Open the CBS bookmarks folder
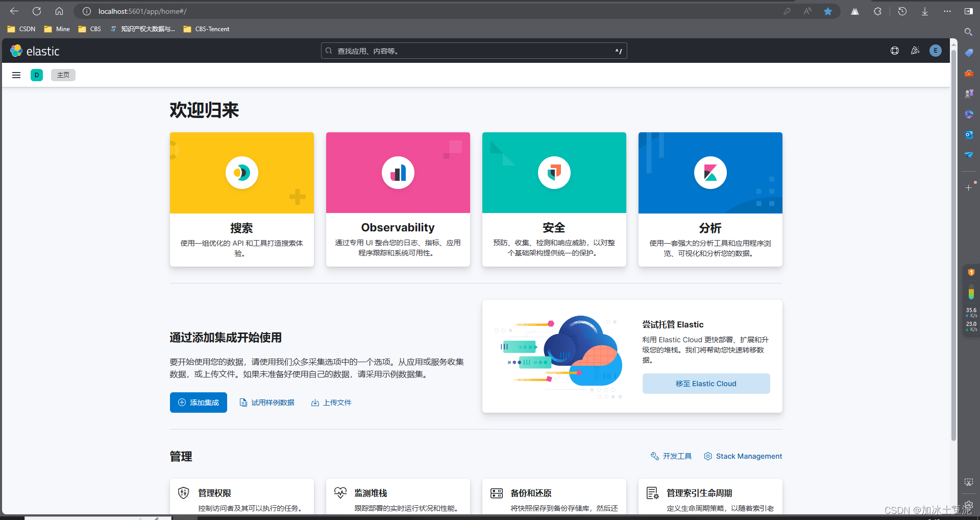This screenshot has width=980, height=520. click(90, 29)
